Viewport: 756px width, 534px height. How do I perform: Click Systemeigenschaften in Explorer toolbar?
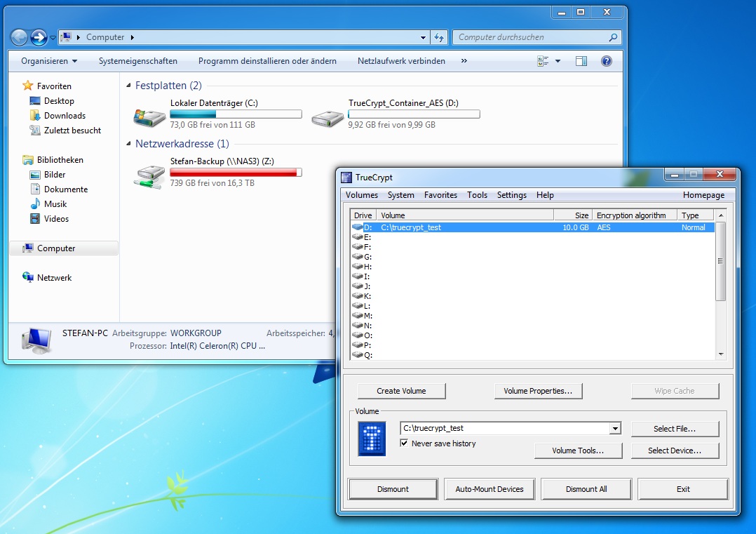(x=138, y=61)
